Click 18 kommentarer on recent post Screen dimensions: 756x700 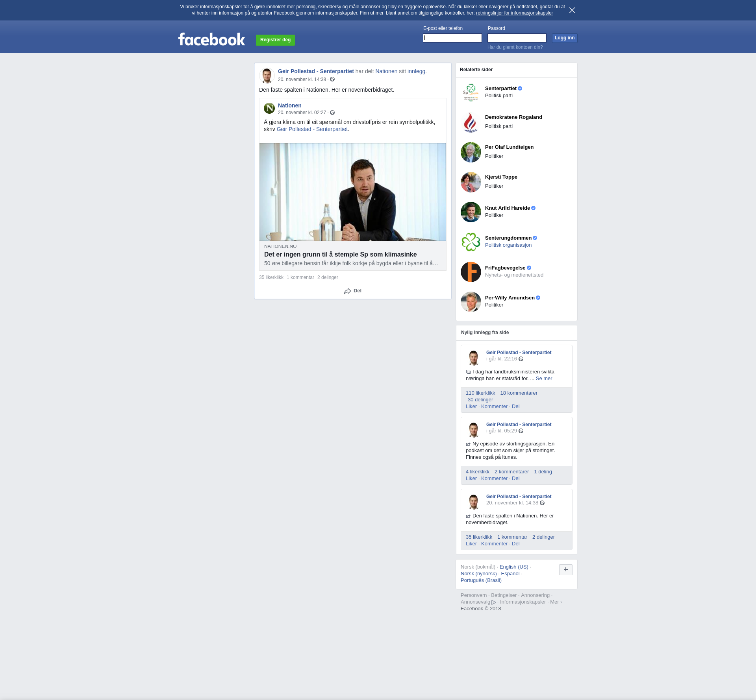[x=519, y=393]
